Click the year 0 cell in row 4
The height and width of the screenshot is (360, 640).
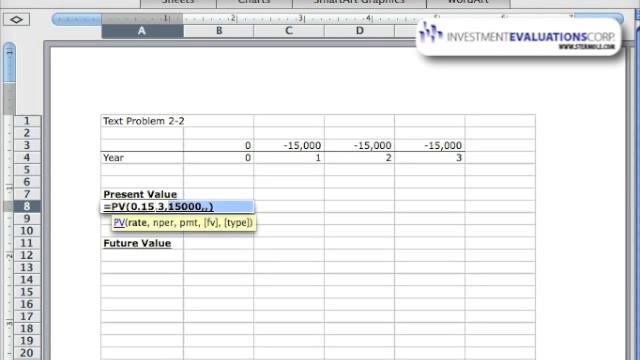[219, 158]
